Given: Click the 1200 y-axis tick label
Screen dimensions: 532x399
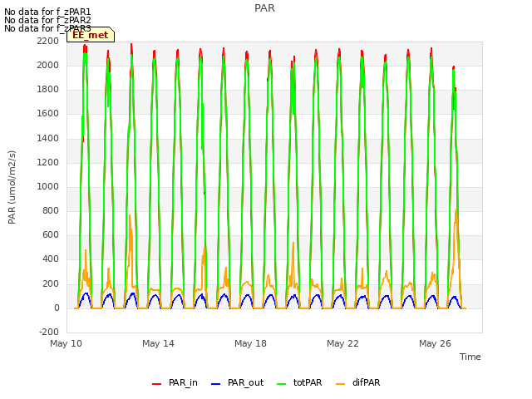Looking at the screenshot, I should click(x=48, y=162).
